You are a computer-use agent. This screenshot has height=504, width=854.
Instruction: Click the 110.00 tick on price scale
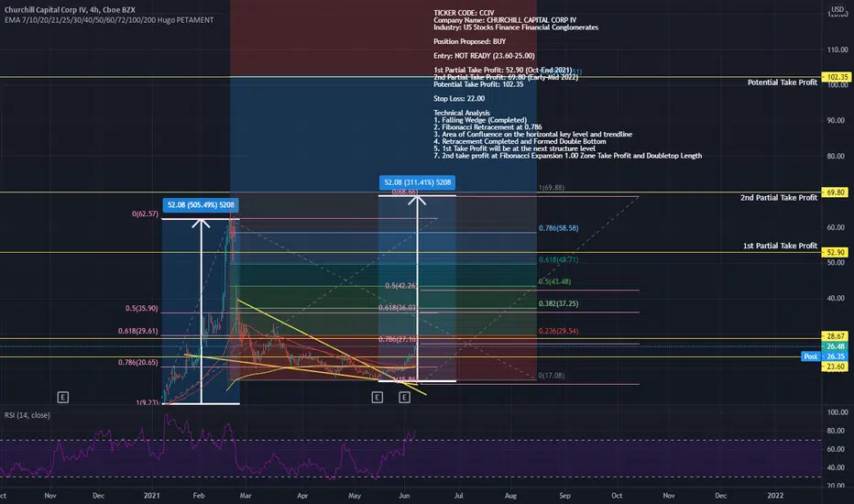tap(838, 49)
